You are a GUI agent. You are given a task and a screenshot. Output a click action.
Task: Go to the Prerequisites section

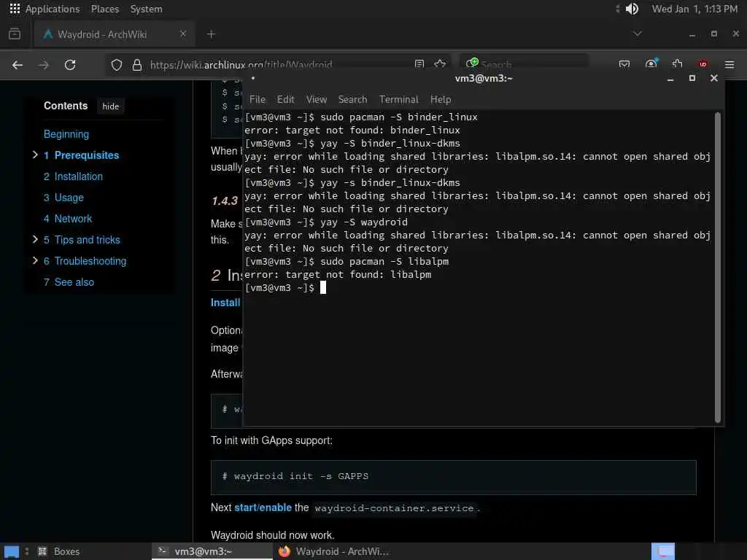tap(82, 155)
